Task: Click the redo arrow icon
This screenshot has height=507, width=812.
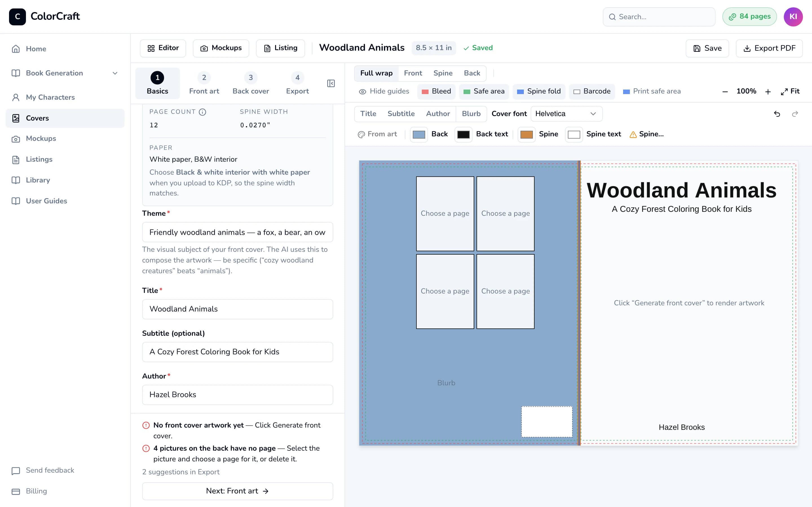Action: [795, 114]
